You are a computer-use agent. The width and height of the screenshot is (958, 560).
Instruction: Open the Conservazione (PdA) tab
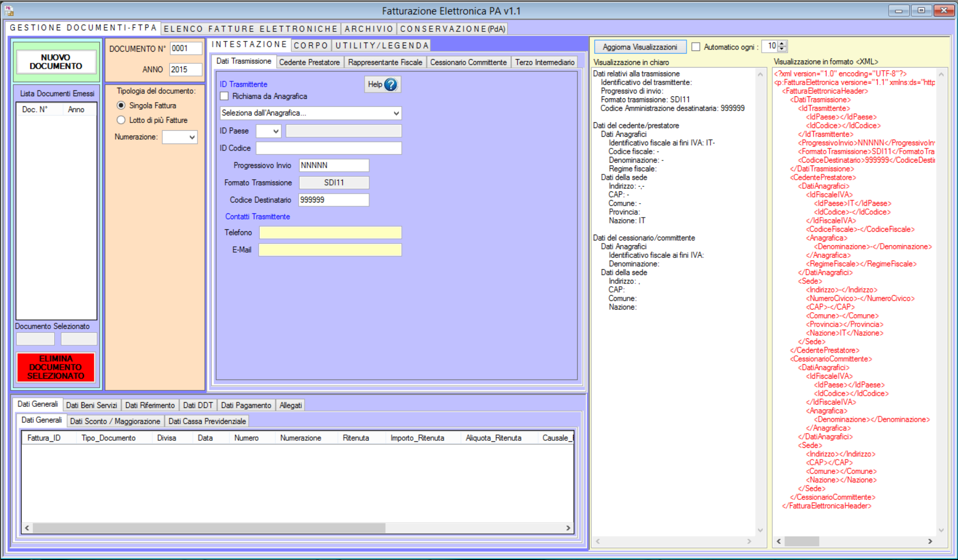(x=452, y=29)
